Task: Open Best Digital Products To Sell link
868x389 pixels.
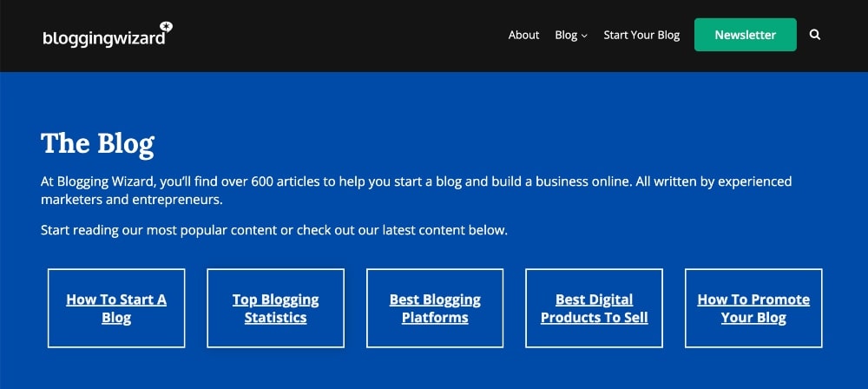Action: 594,308
